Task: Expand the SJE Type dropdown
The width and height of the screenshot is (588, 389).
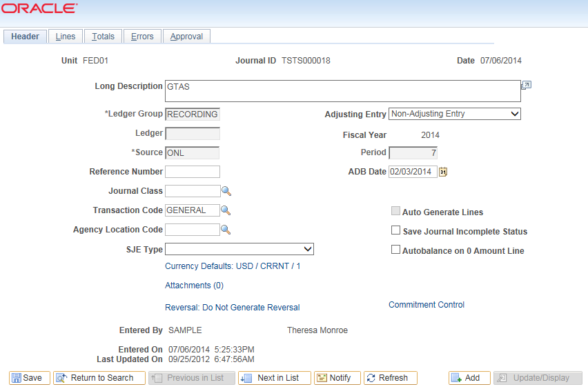Action: [x=239, y=249]
